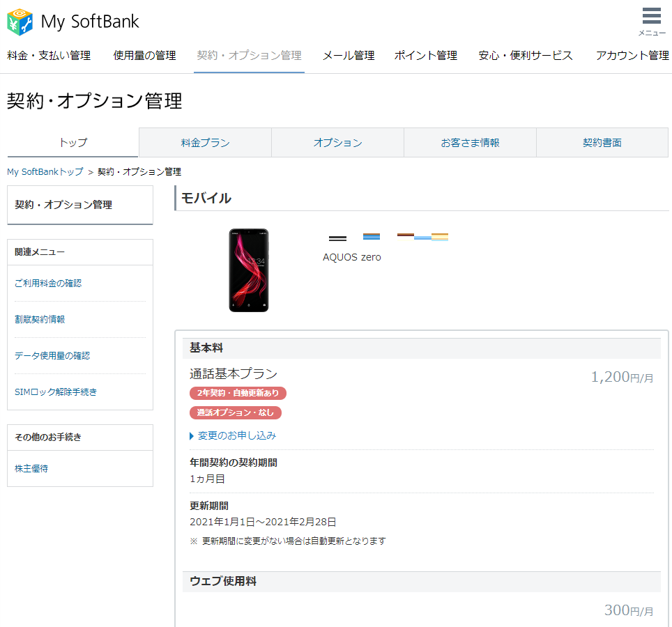
Task: Click the 通話基本プラン plan name
Action: (x=234, y=374)
